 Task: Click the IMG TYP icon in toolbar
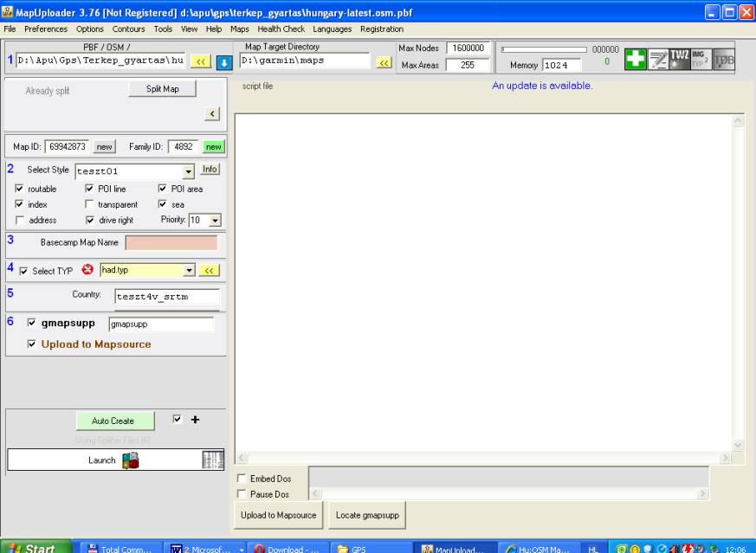[701, 59]
